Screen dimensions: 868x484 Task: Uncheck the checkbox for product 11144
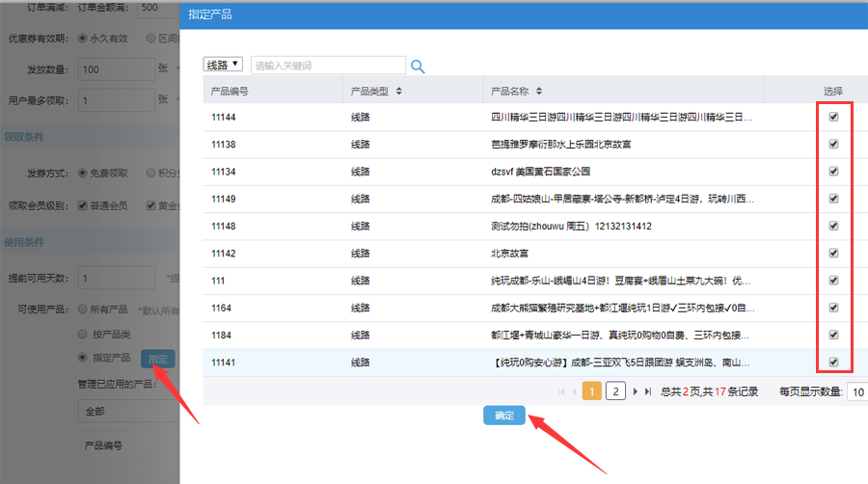pos(833,117)
